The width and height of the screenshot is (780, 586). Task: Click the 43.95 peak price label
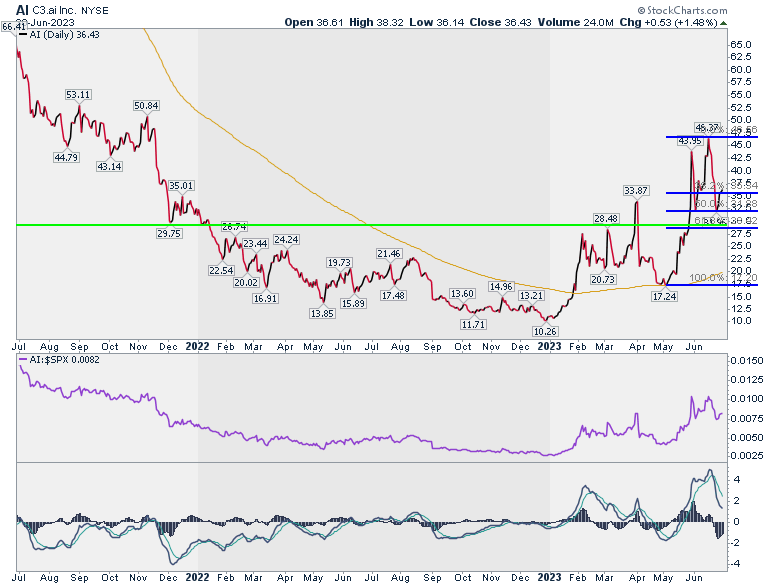pyautogui.click(x=690, y=141)
